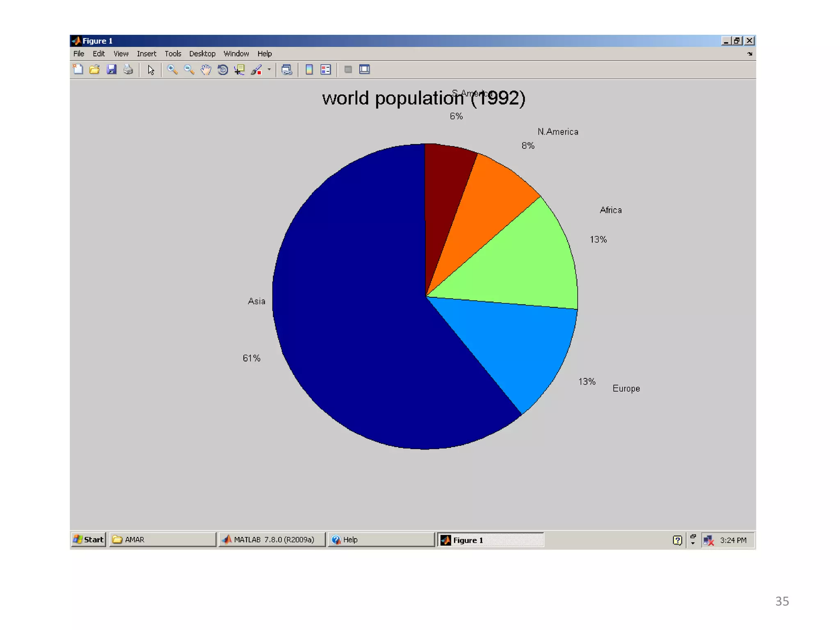Toggle the Data Cursor tool
The height and width of the screenshot is (630, 840).
[240, 70]
